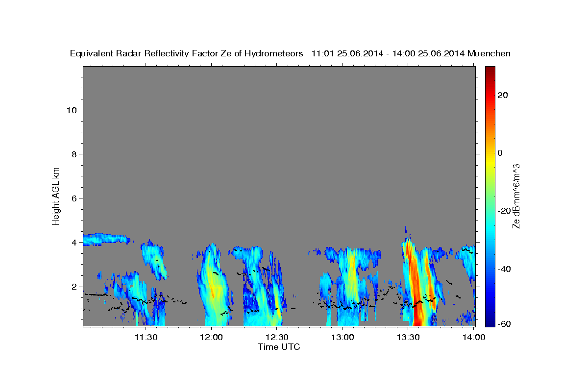Click the '12:30' time tick label
Viewport: 588px width, 392px height.
[x=277, y=337]
